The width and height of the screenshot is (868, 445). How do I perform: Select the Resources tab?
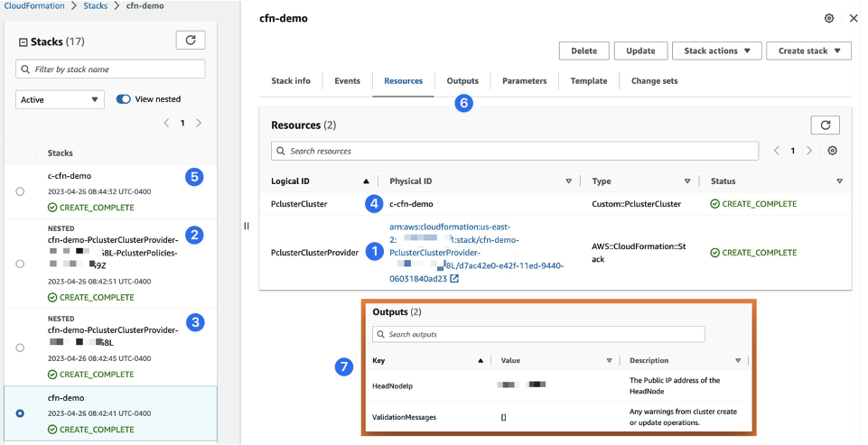click(x=403, y=81)
